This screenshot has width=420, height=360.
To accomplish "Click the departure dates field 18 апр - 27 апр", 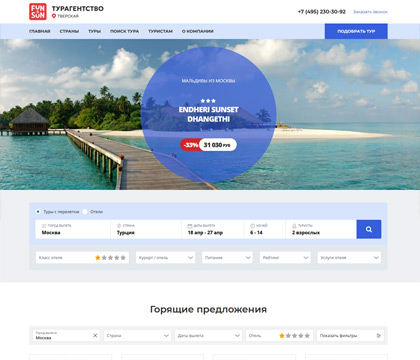I will click(213, 229).
